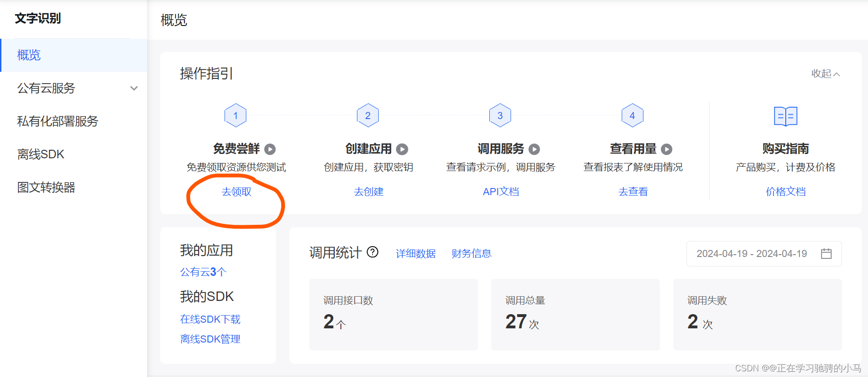Click the date range field 2024-04-19
The height and width of the screenshot is (377, 868).
(764, 254)
